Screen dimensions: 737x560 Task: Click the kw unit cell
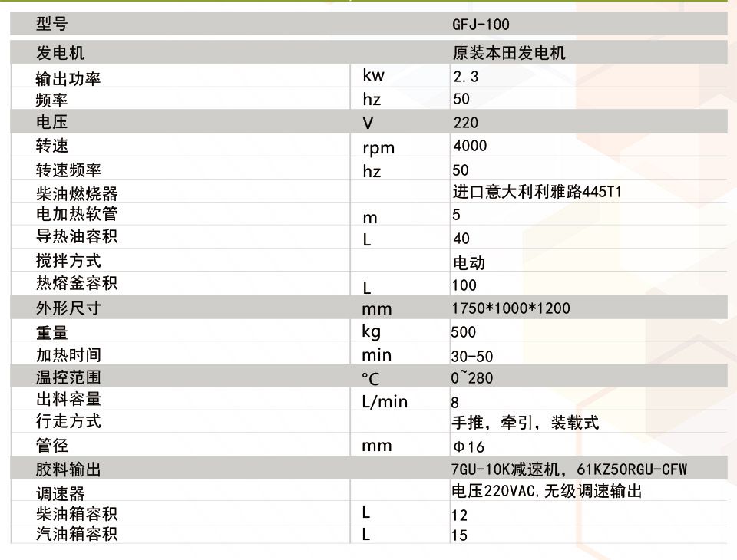coord(373,75)
